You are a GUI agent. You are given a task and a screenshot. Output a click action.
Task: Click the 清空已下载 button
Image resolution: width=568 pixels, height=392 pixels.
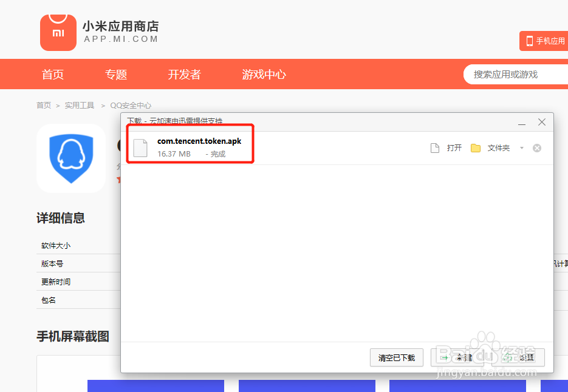point(397,357)
